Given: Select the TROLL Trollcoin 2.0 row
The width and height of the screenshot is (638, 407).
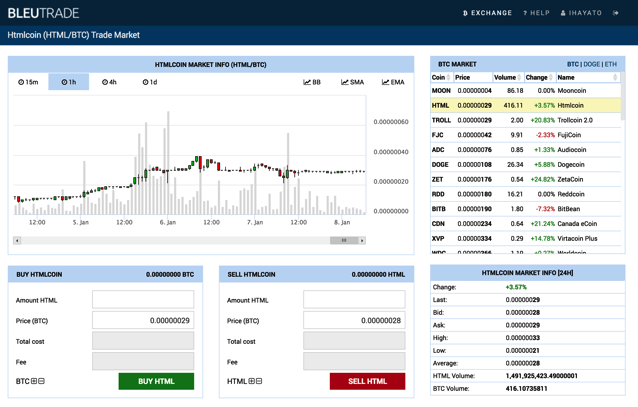Looking at the screenshot, I should [526, 120].
